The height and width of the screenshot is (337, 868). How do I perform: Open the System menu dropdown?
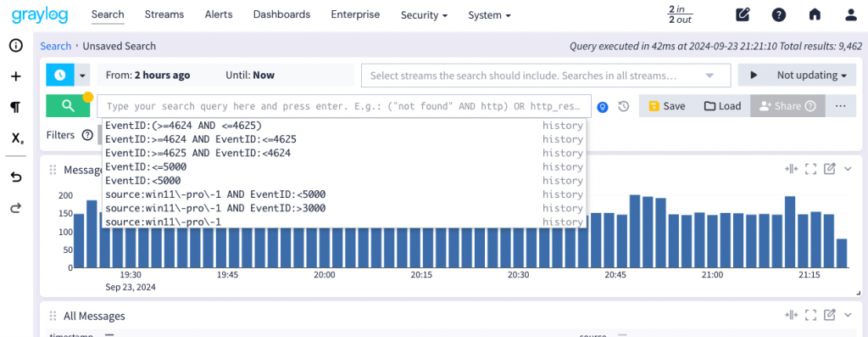click(489, 15)
